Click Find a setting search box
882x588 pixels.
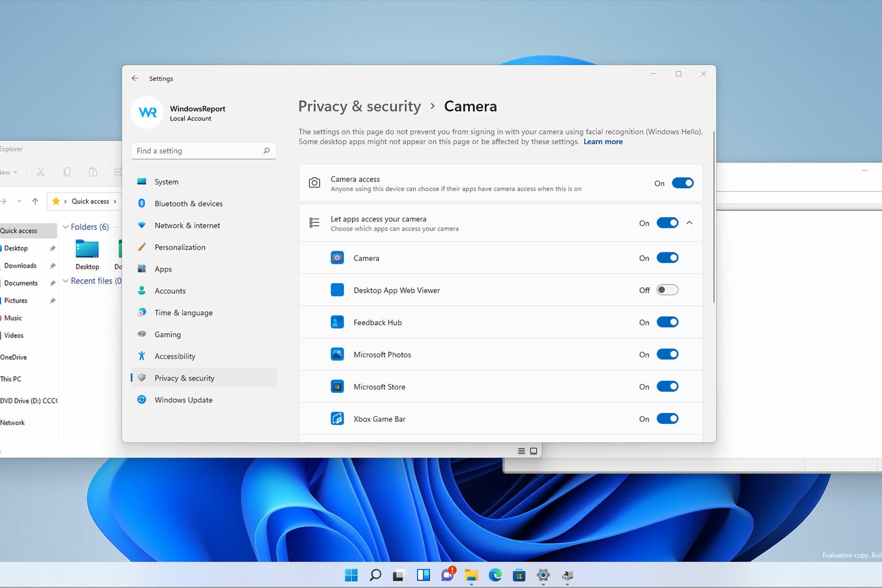(x=204, y=151)
